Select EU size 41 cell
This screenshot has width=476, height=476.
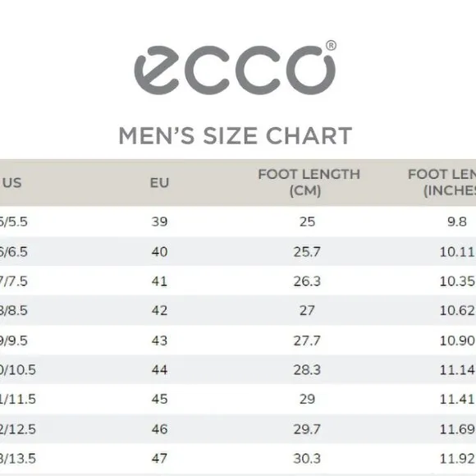coord(159,281)
